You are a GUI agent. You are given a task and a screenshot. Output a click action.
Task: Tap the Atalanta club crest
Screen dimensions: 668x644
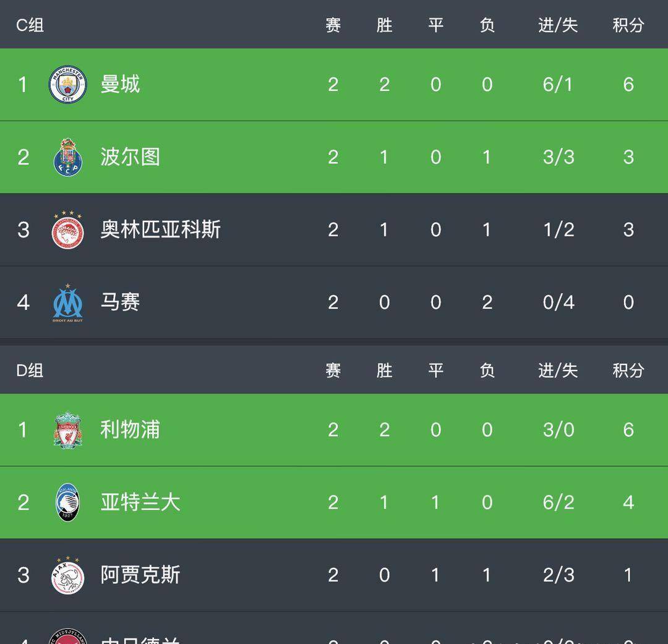click(68, 502)
